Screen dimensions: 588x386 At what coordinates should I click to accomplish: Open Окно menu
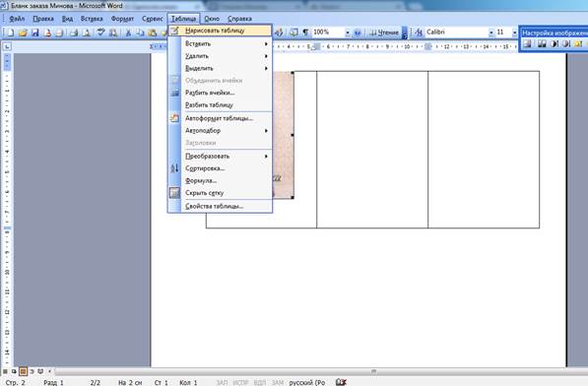pyautogui.click(x=212, y=19)
